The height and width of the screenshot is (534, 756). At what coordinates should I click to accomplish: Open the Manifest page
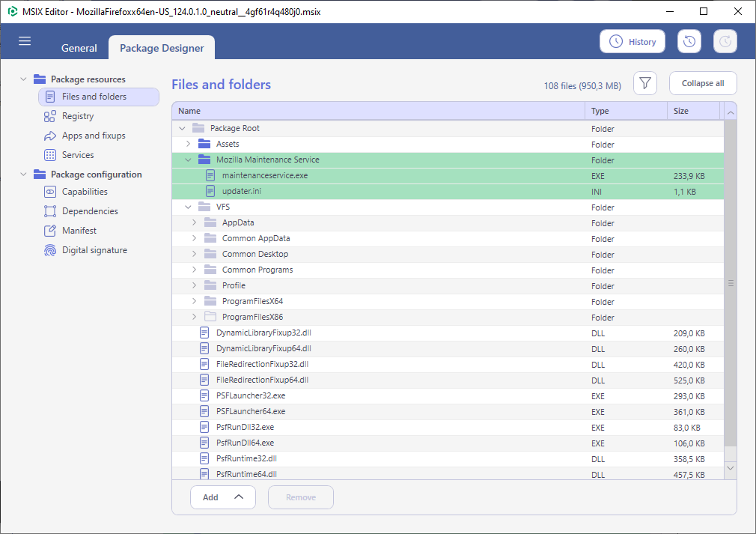pos(79,231)
